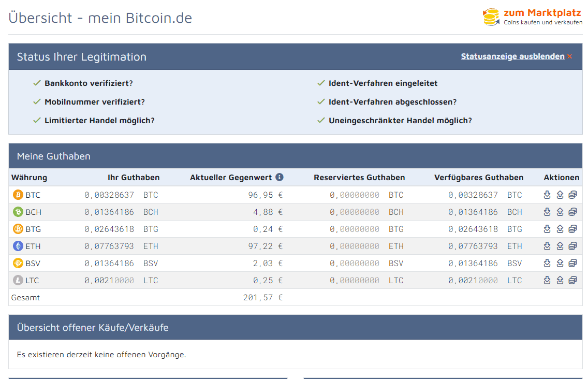Click the Coins kaufen und verkaufen subtitle

pyautogui.click(x=543, y=22)
